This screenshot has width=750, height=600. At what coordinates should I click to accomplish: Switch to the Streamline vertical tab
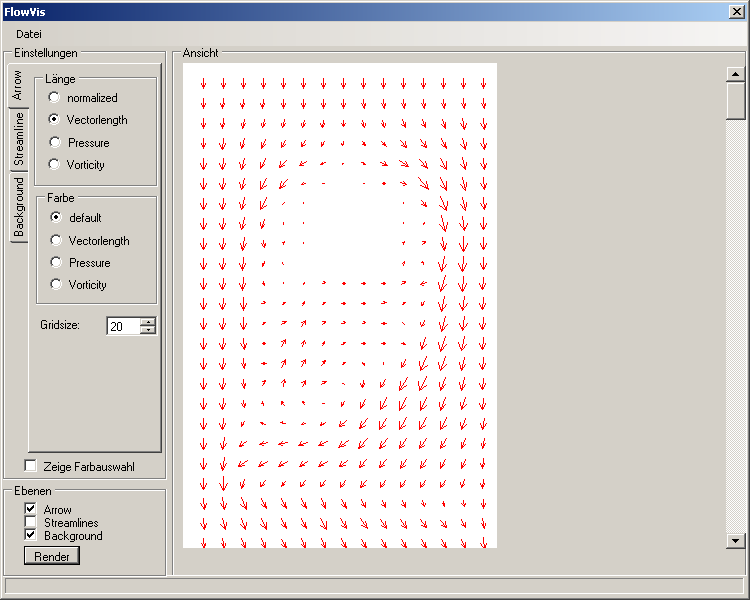point(19,139)
